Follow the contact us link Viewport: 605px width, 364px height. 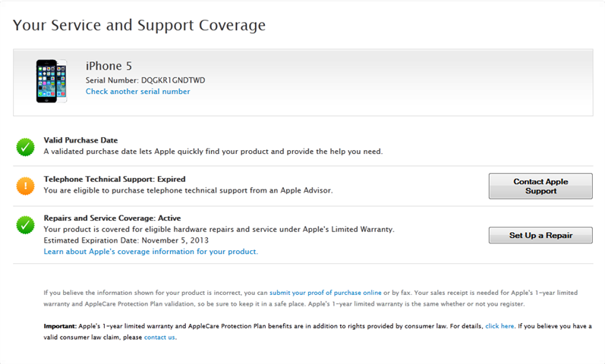click(x=159, y=337)
